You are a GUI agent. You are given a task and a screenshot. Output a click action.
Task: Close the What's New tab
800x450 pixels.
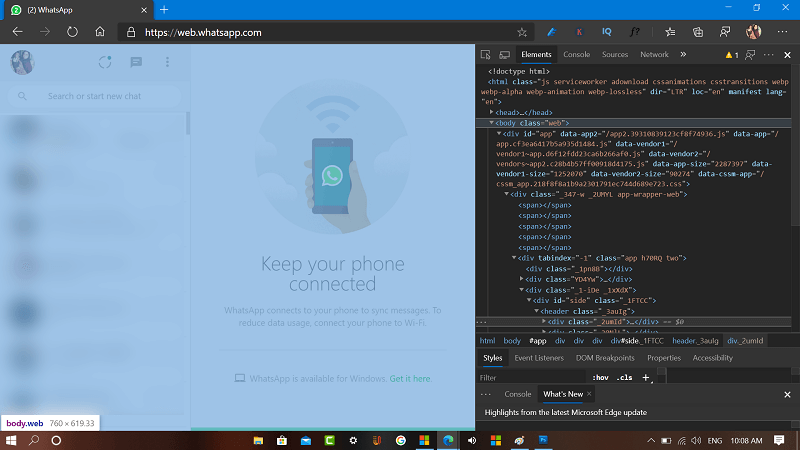point(589,394)
